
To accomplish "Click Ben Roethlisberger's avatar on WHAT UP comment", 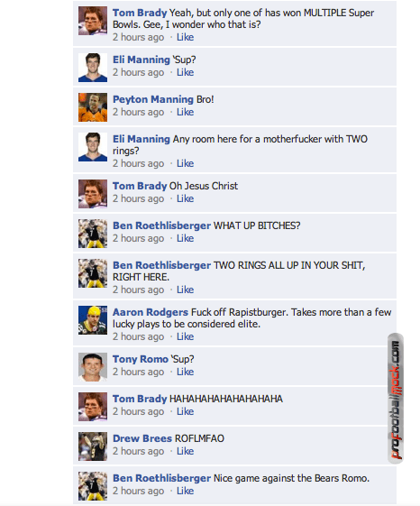I will [x=93, y=234].
